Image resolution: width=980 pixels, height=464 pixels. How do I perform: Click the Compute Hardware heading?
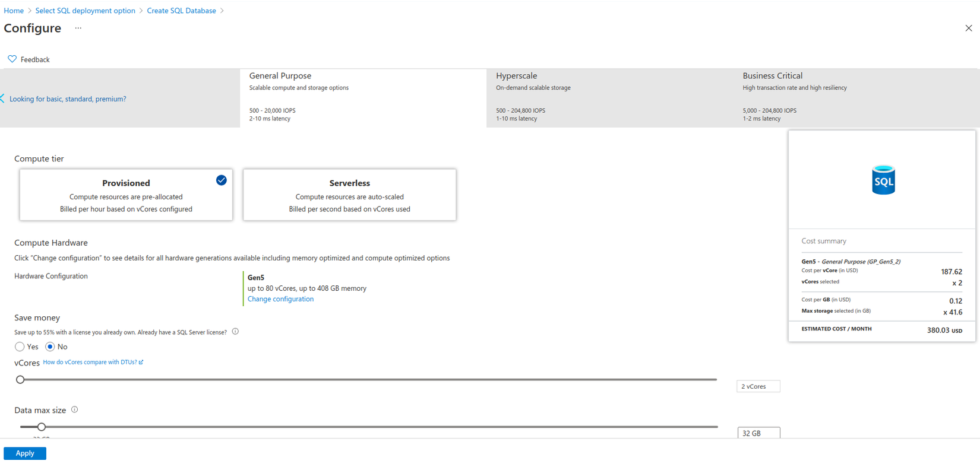coord(51,243)
